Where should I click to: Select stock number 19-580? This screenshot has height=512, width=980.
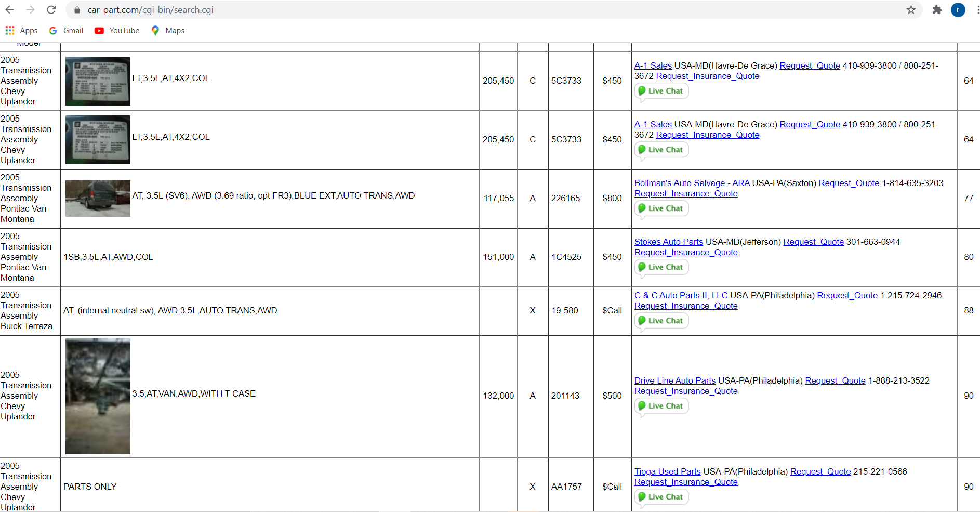[565, 310]
